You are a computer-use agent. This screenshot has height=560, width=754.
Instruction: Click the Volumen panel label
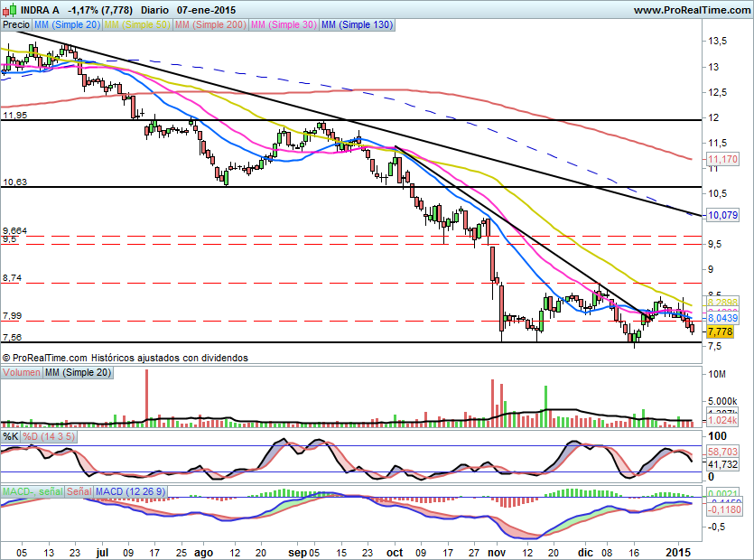(22, 372)
